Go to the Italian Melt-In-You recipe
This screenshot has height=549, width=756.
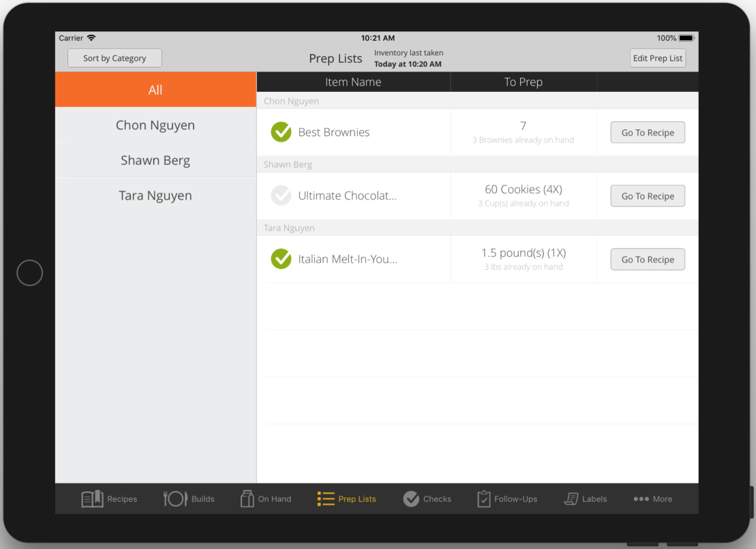tap(647, 259)
